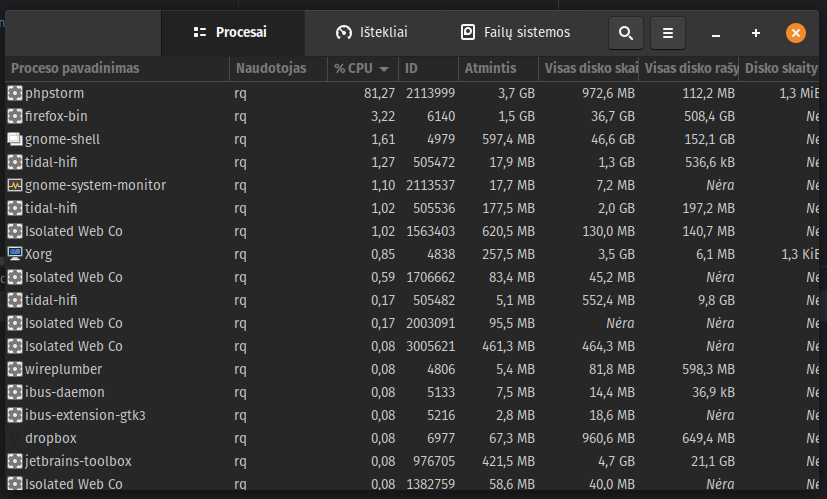Click process ID 6140

coord(441,117)
